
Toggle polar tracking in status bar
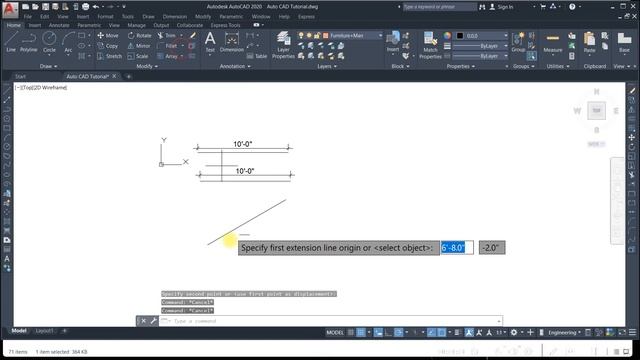398,332
